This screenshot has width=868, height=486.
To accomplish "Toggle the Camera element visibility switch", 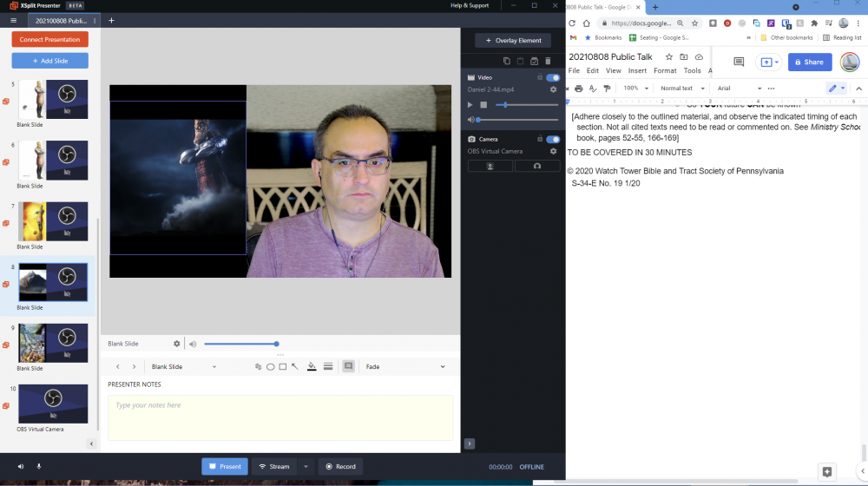I will pyautogui.click(x=552, y=139).
